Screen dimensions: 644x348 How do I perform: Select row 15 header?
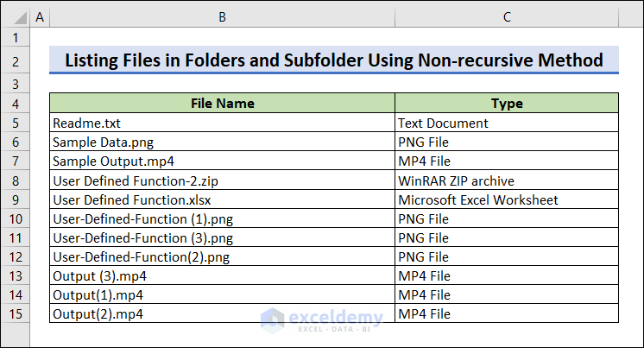coord(16,313)
